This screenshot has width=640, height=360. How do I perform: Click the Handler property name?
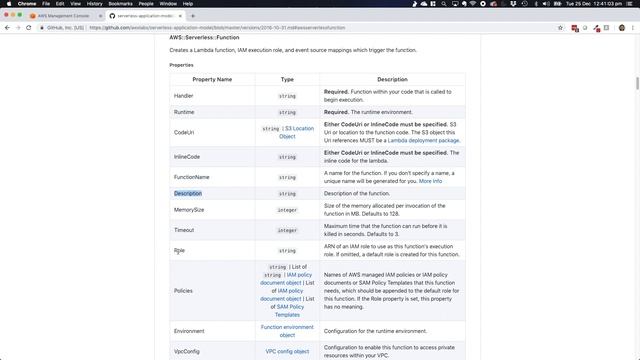(x=184, y=96)
